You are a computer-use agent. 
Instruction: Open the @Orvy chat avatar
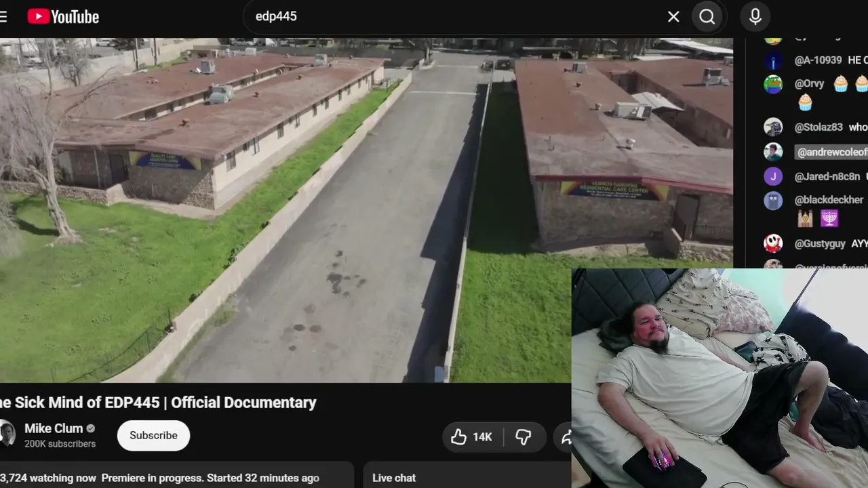click(x=773, y=84)
